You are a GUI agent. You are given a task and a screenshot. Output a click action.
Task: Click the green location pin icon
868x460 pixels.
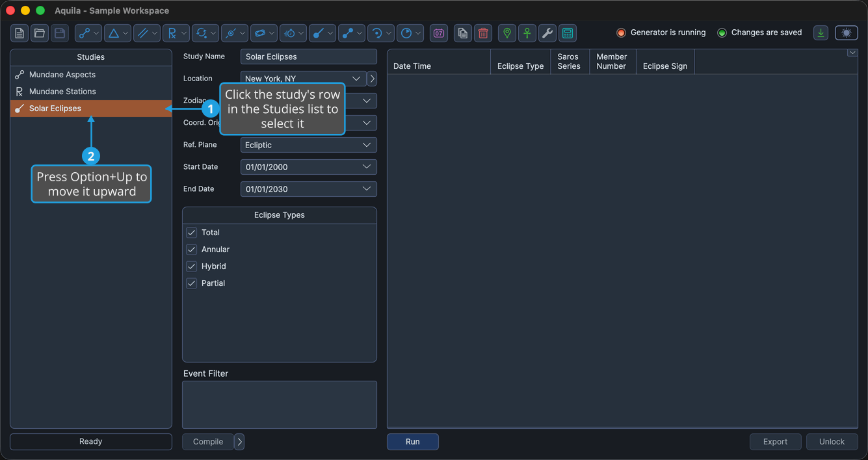pos(507,33)
